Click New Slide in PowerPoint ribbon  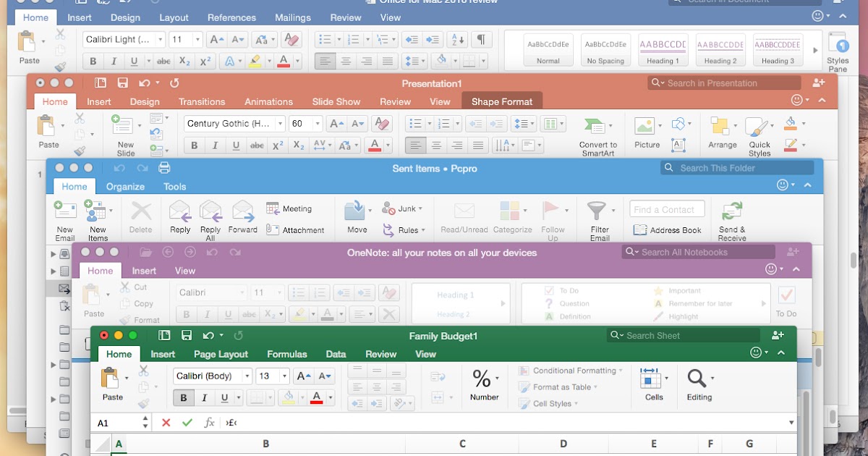tap(126, 135)
